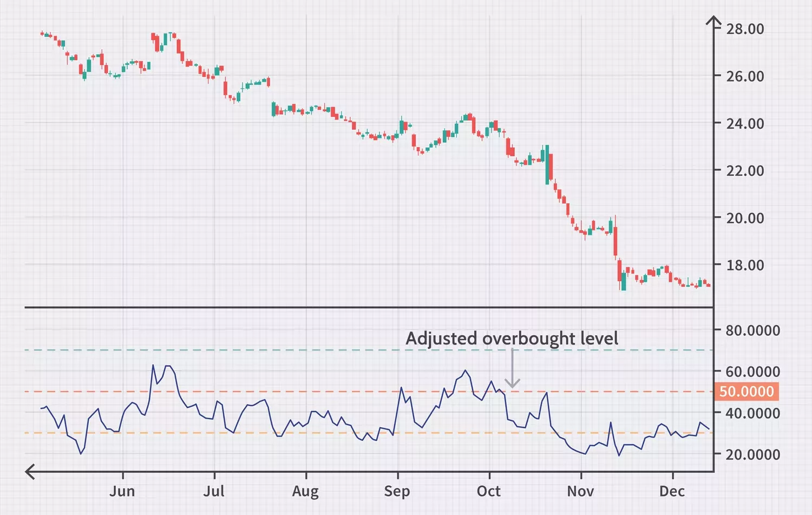Select the 26.00 price axis label
This screenshot has height=515, width=812.
pos(745,76)
